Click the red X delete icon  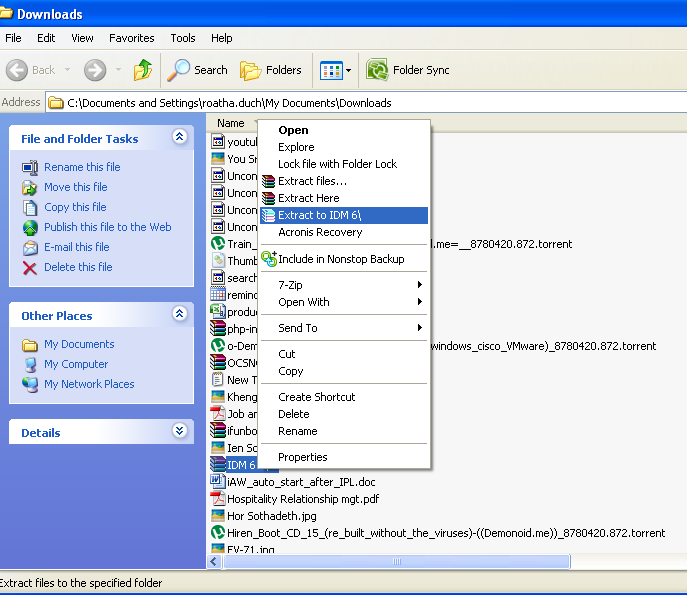30,268
